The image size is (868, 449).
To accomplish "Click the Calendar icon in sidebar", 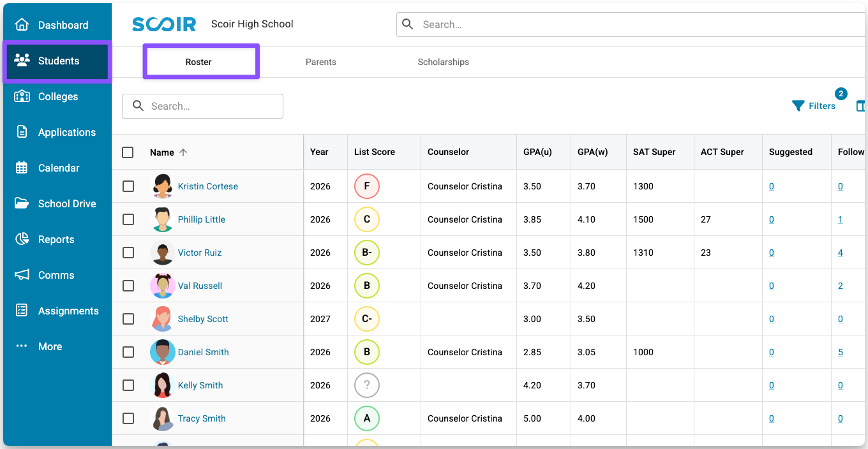I will 22,168.
